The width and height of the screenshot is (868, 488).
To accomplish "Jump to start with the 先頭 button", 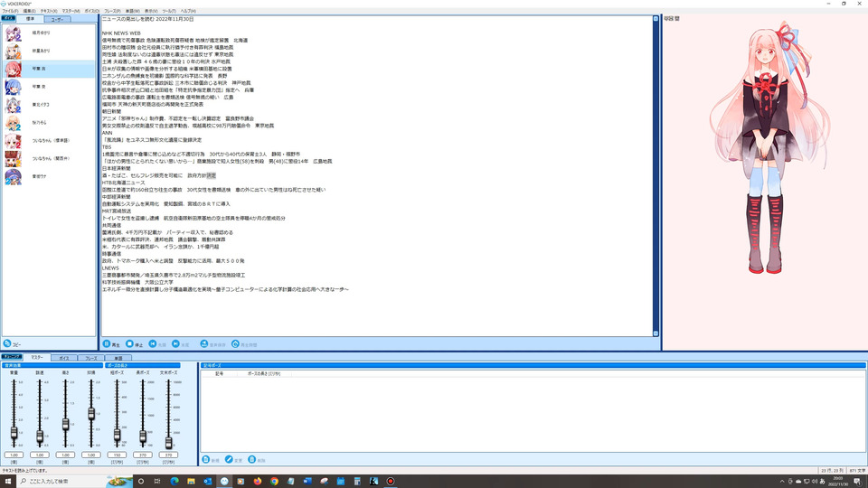I will (157, 344).
